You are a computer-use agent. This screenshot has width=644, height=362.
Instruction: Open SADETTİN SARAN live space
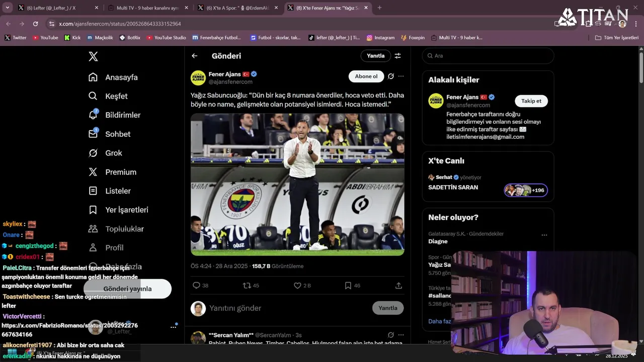(453, 188)
